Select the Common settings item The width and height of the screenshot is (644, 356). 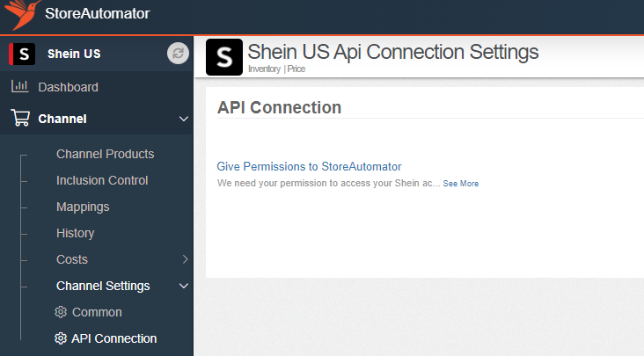[x=97, y=312]
